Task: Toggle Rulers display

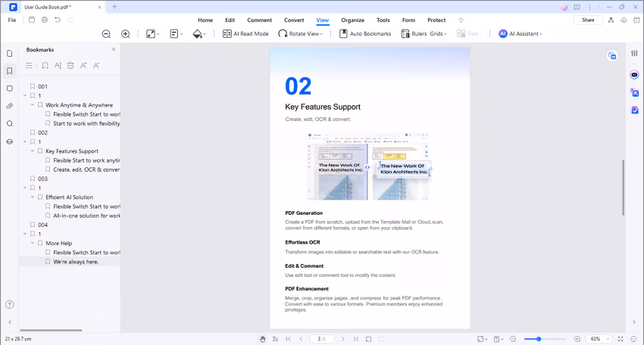Action: (414, 34)
